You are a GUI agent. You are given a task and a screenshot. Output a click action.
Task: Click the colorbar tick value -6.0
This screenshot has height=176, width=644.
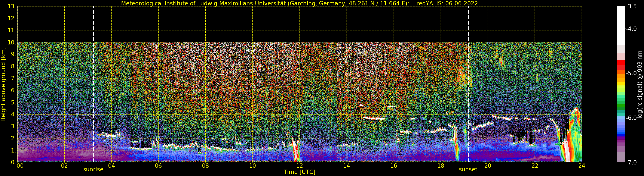[631, 118]
